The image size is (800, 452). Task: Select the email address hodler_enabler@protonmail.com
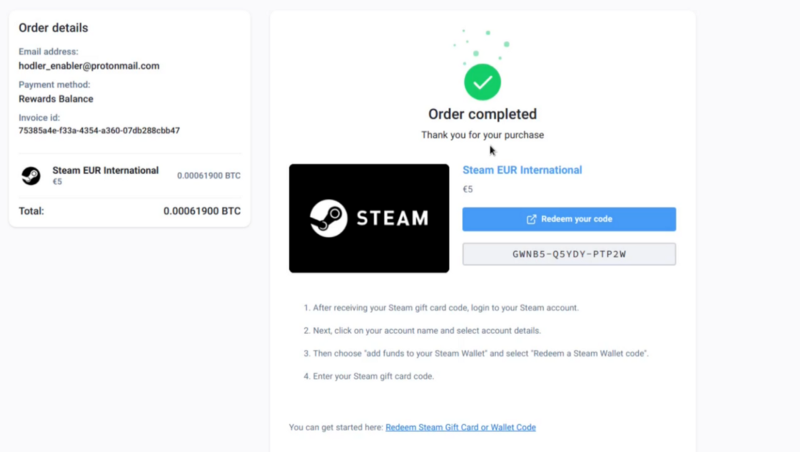pos(89,66)
